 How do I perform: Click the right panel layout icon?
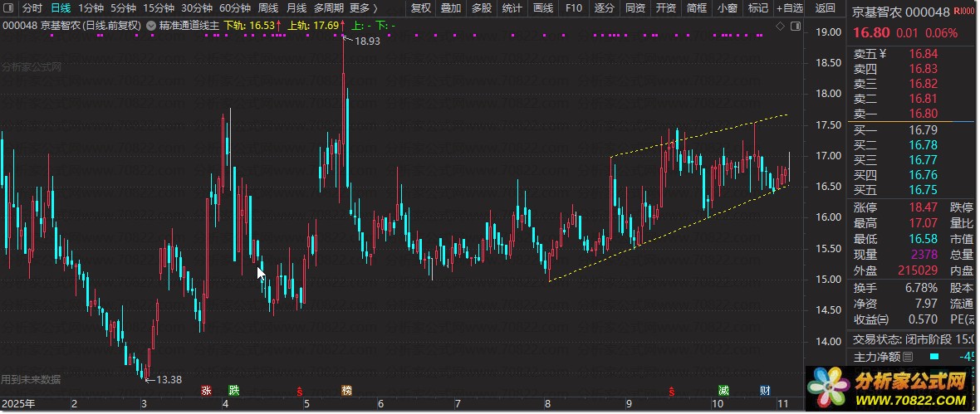click(x=794, y=26)
